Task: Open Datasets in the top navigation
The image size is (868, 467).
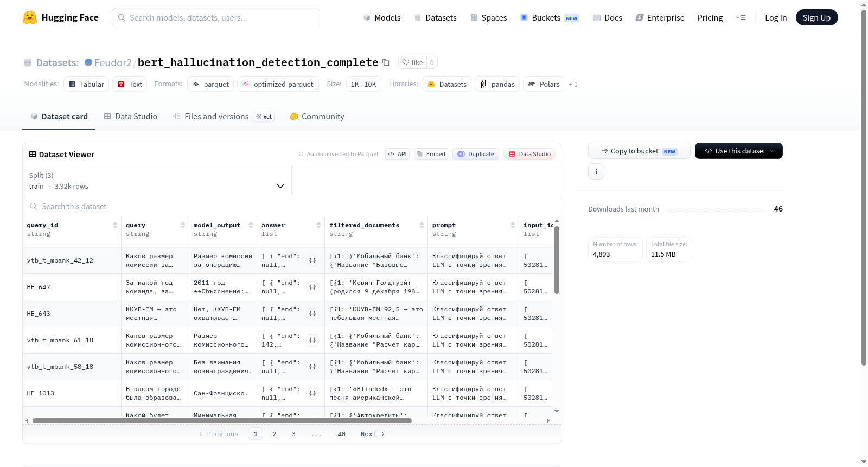Action: click(436, 17)
